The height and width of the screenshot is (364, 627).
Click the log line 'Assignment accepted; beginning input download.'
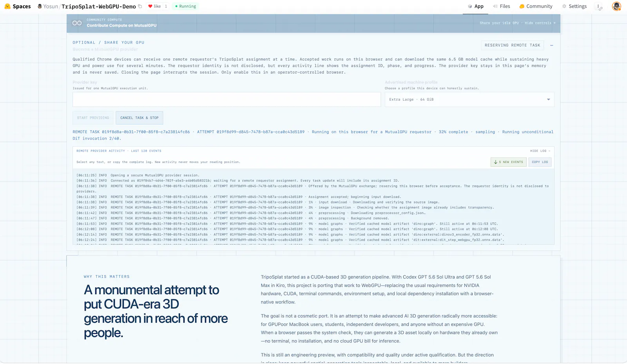tap(239, 197)
